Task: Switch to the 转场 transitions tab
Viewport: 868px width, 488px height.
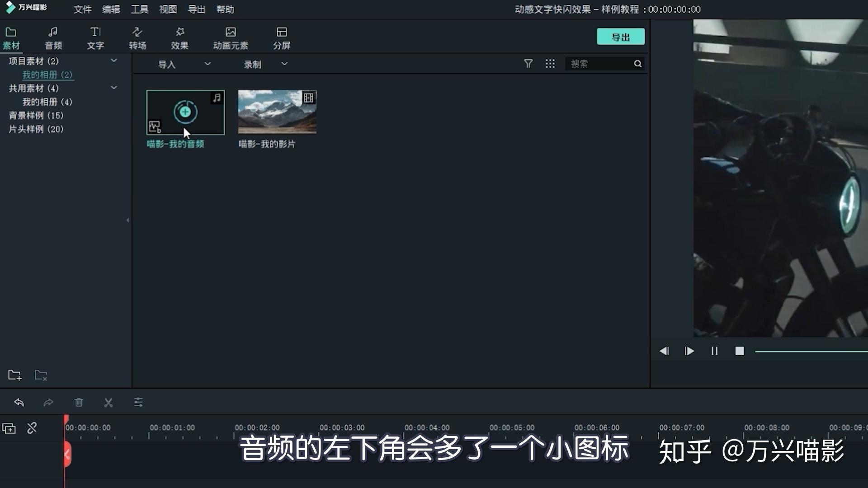Action: click(x=137, y=38)
